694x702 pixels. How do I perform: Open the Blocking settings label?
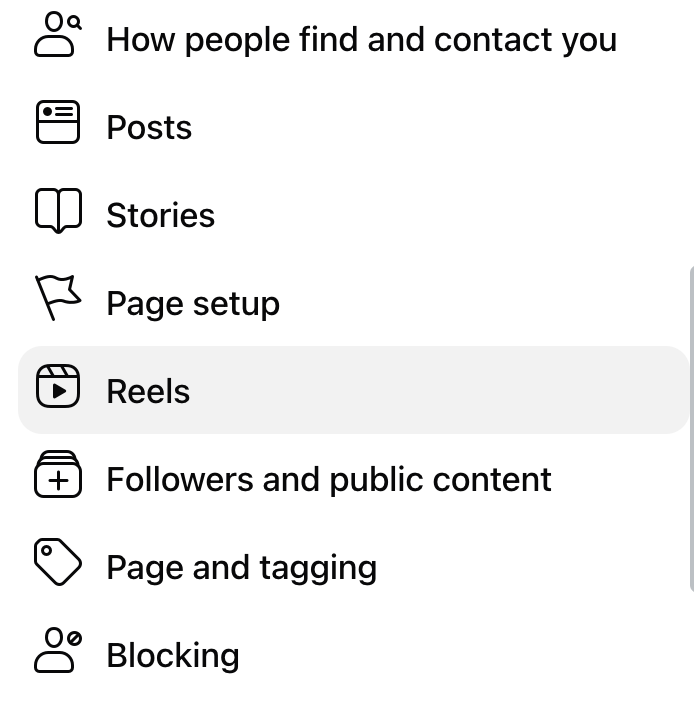tap(173, 656)
